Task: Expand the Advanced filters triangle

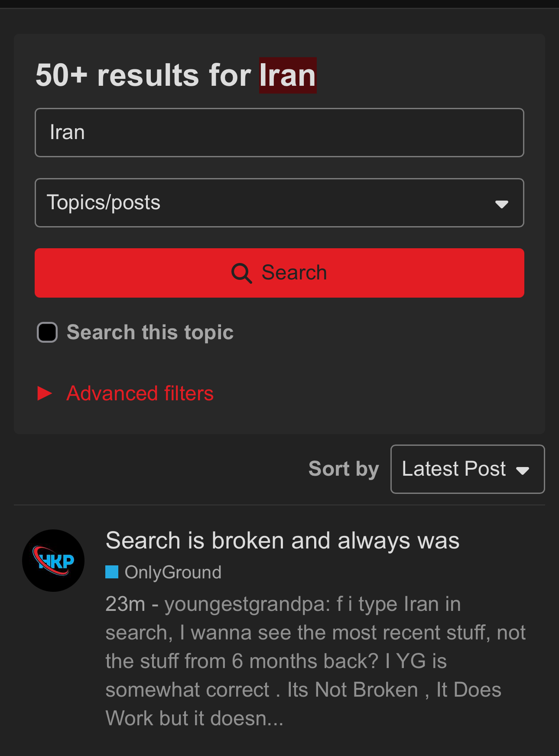Action: [x=45, y=393]
